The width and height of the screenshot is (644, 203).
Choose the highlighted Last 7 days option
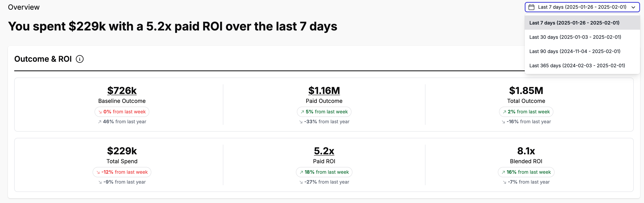click(x=574, y=23)
